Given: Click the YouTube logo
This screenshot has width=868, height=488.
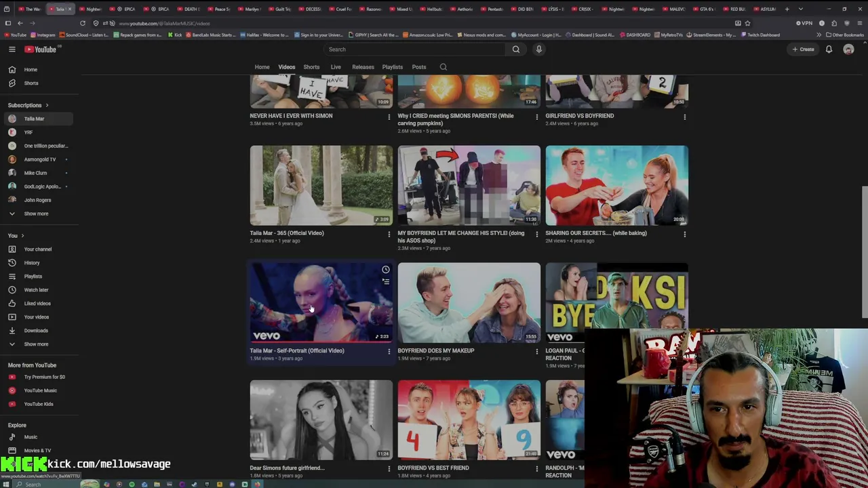Looking at the screenshot, I should (41, 49).
